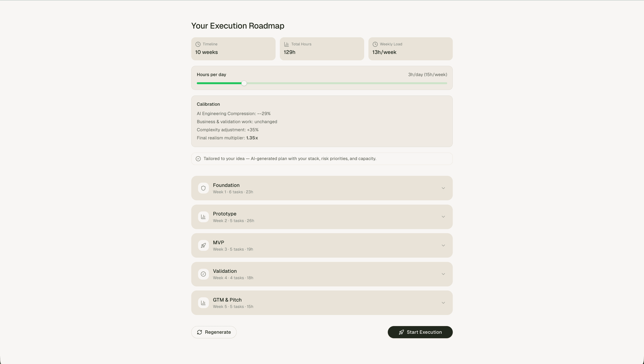Click the 3h/day weekly hours label
The image size is (644, 364).
pyautogui.click(x=427, y=74)
